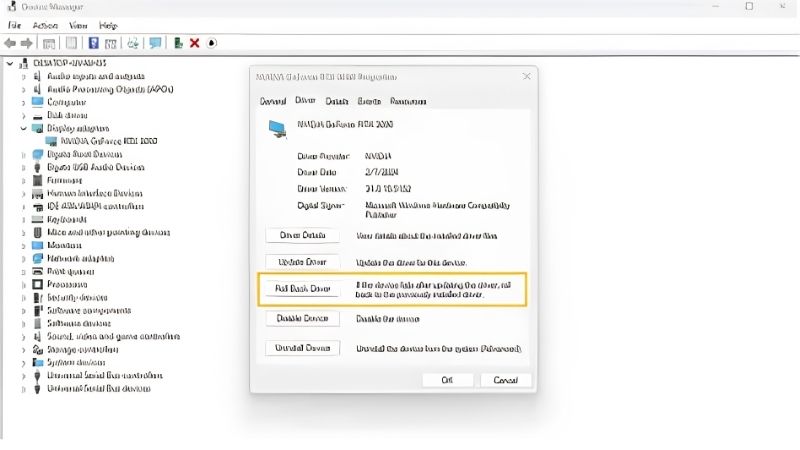Click the Computer category monitor icon
The image size is (800, 450).
tap(37, 102)
